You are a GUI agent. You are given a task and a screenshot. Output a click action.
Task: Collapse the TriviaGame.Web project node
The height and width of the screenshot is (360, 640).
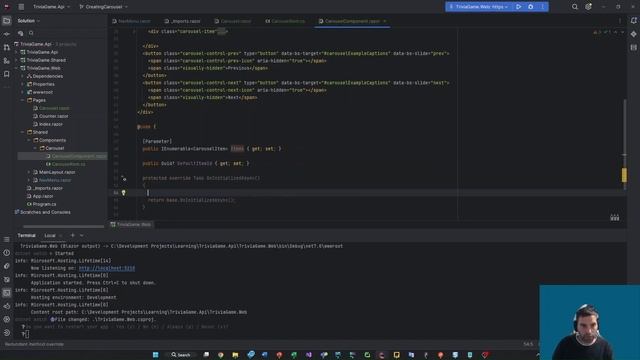[16, 68]
